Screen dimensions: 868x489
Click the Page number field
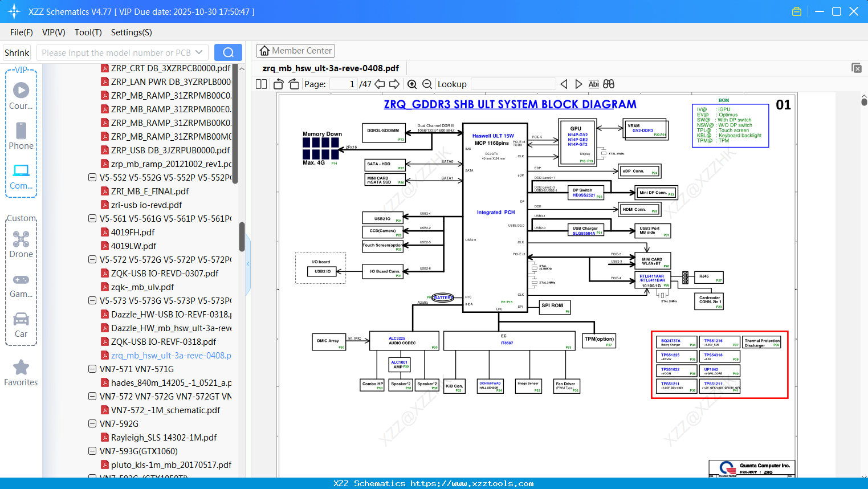point(344,84)
